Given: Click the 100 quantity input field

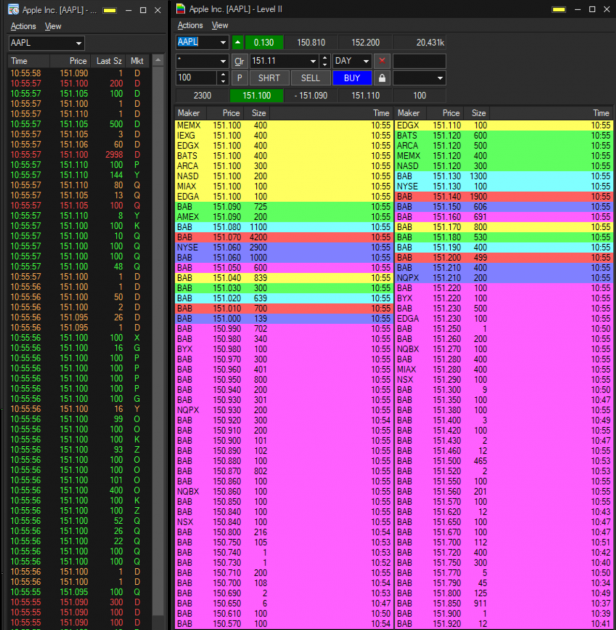Looking at the screenshot, I should tap(197, 78).
